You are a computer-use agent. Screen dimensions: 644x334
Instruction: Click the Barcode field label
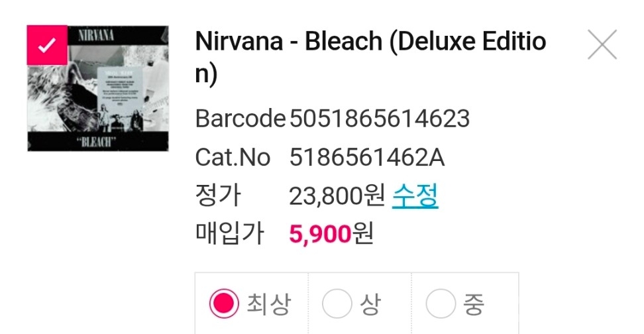click(x=240, y=119)
